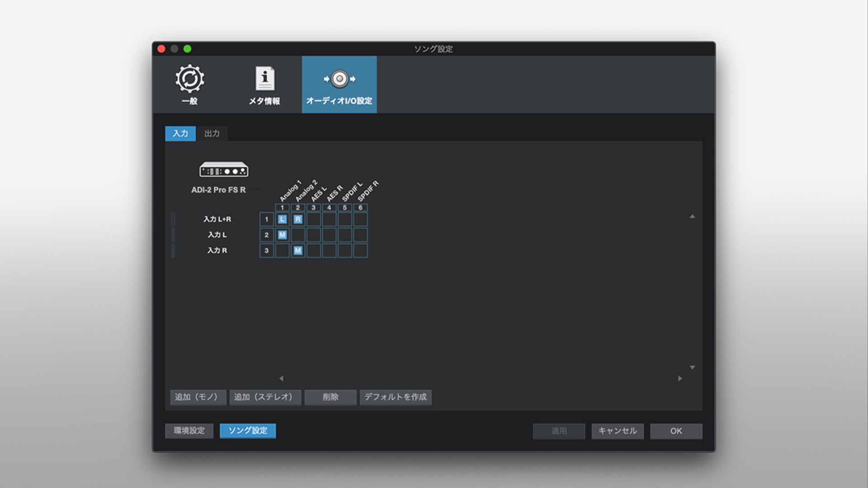
Task: Click the 追加（ステレオ） button
Action: click(265, 397)
